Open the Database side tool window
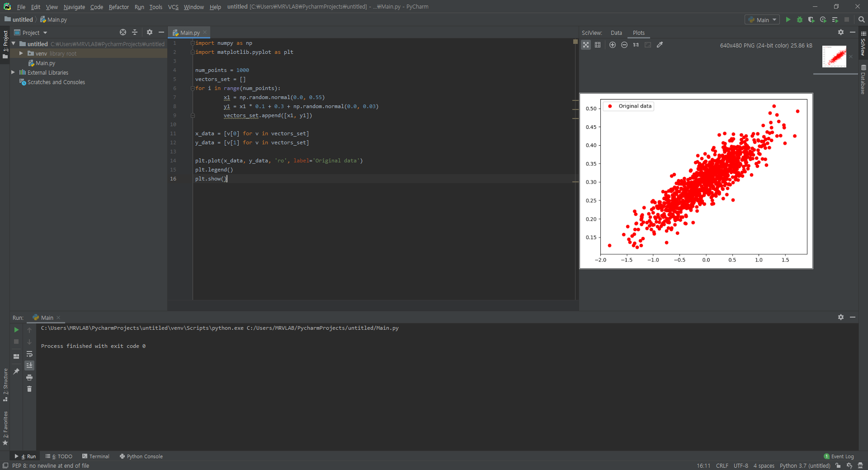 pos(863,79)
